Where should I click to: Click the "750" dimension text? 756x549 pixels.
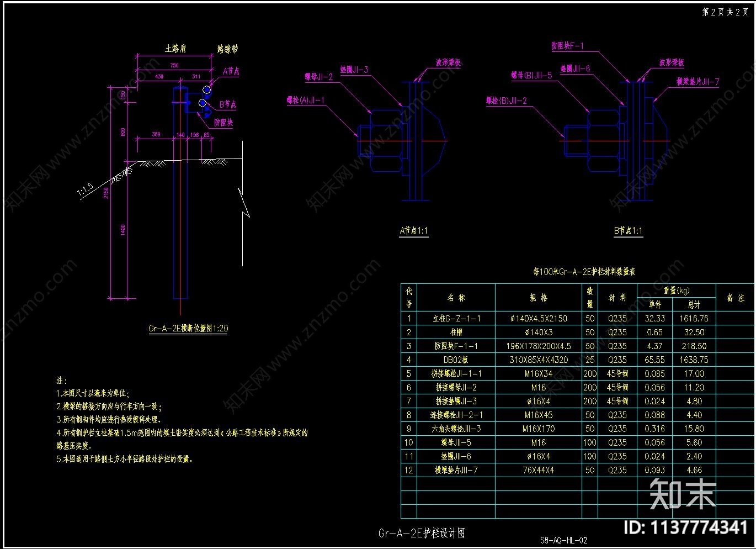[x=174, y=66]
